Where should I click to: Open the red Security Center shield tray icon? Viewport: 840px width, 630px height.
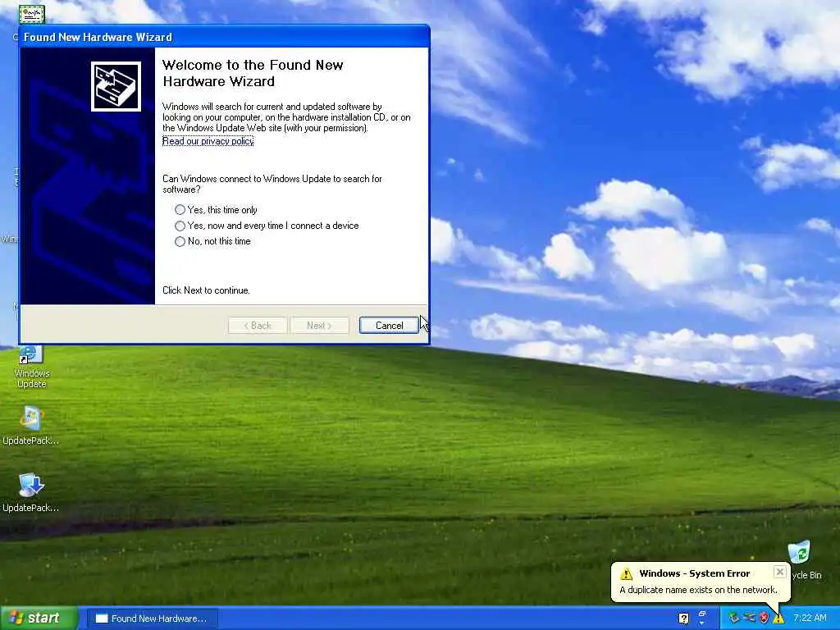click(764, 619)
